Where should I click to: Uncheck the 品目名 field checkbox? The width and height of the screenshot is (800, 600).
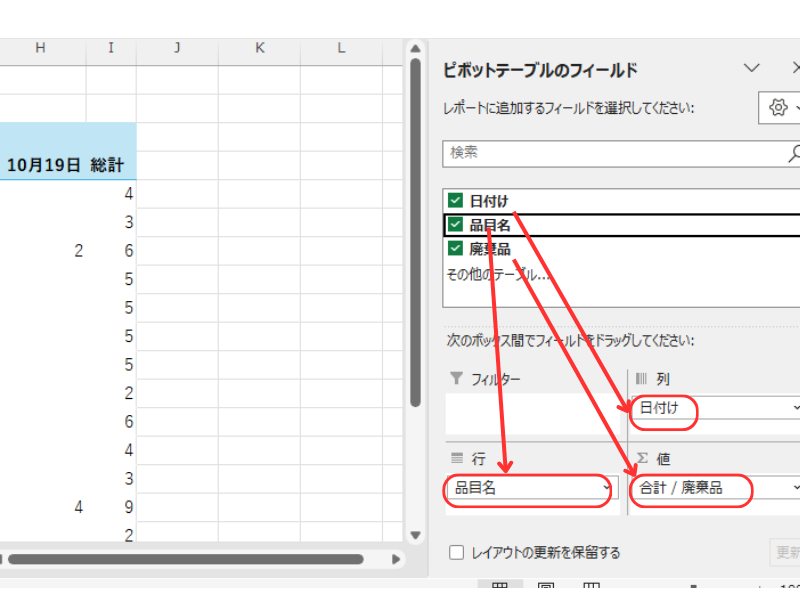click(455, 225)
